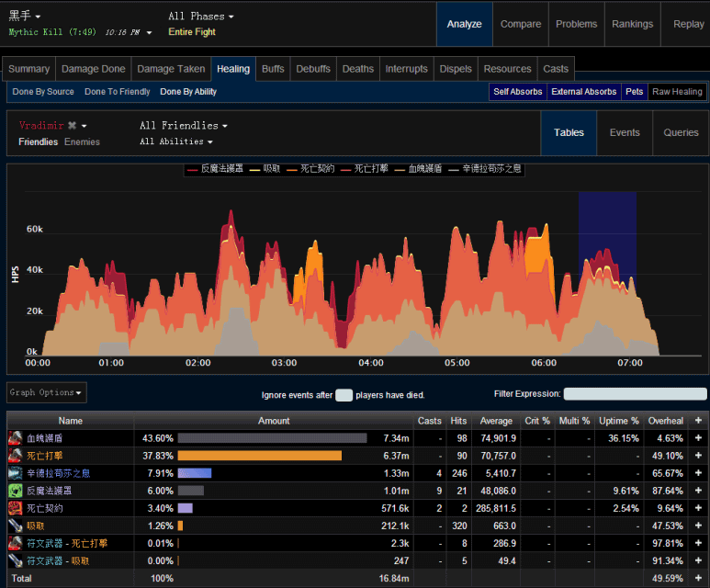Expand the 血魄護盾 row plus icon
Screen dimensions: 710x588
[698, 438]
